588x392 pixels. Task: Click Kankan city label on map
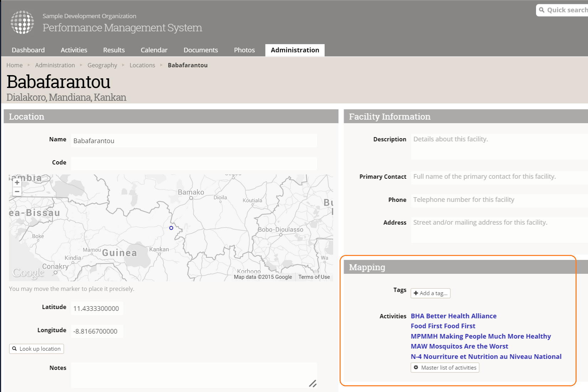pos(159,249)
